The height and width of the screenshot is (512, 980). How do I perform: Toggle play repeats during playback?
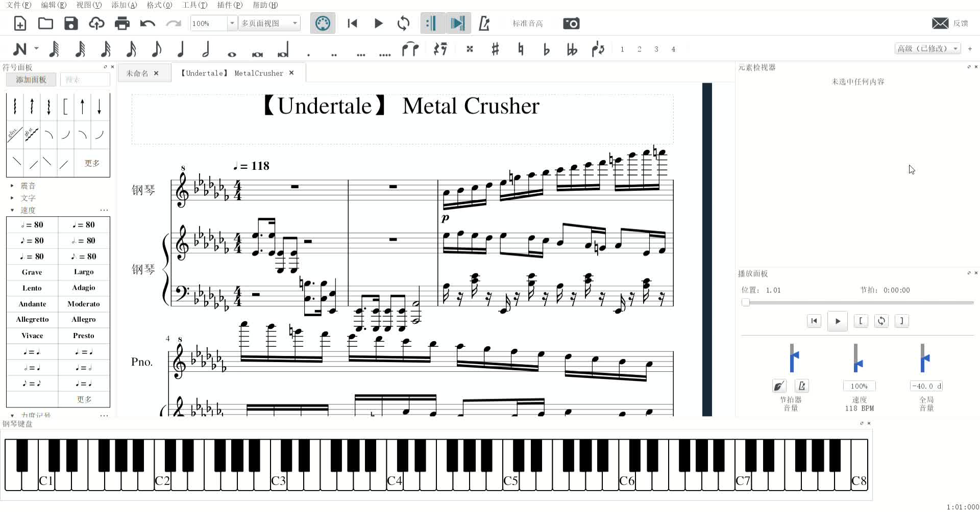coord(431,23)
